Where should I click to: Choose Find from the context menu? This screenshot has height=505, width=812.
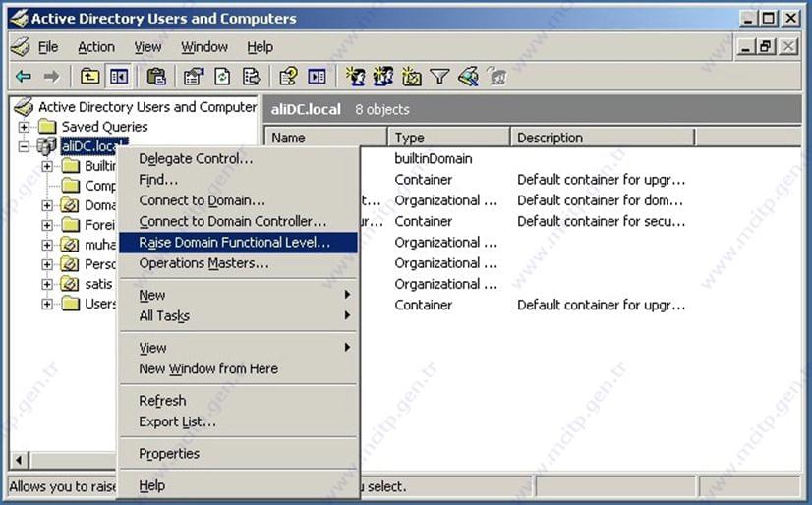(x=238, y=180)
